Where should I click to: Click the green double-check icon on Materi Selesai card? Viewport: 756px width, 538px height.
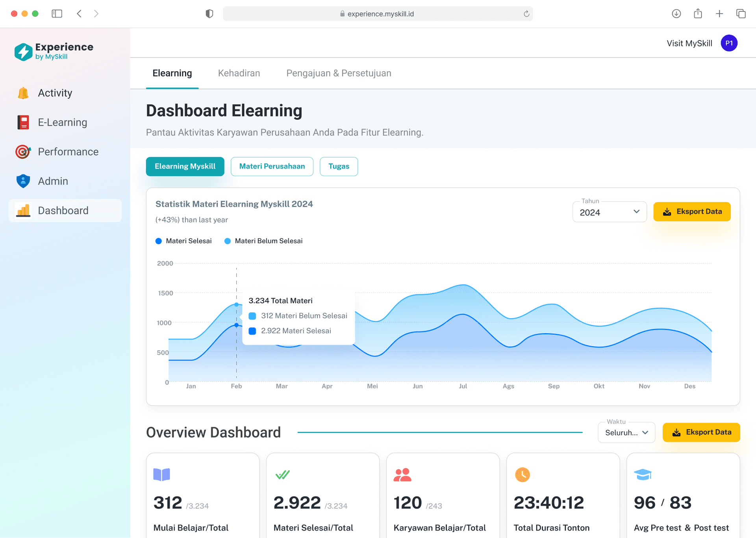tap(283, 475)
